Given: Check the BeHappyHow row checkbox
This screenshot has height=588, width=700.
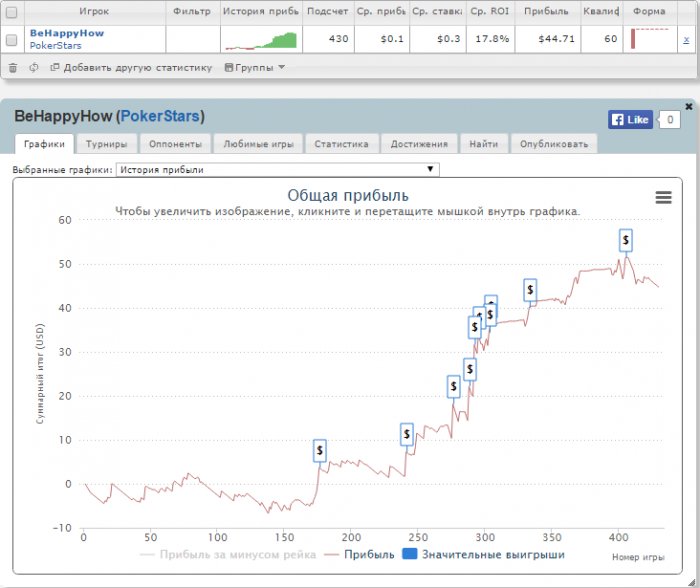Looking at the screenshot, I should coord(12,40).
